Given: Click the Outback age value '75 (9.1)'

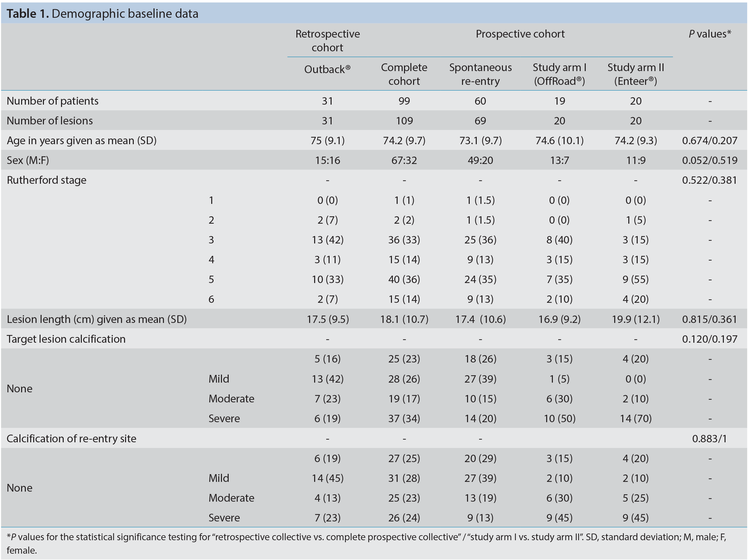Looking at the screenshot, I should coord(328,140).
